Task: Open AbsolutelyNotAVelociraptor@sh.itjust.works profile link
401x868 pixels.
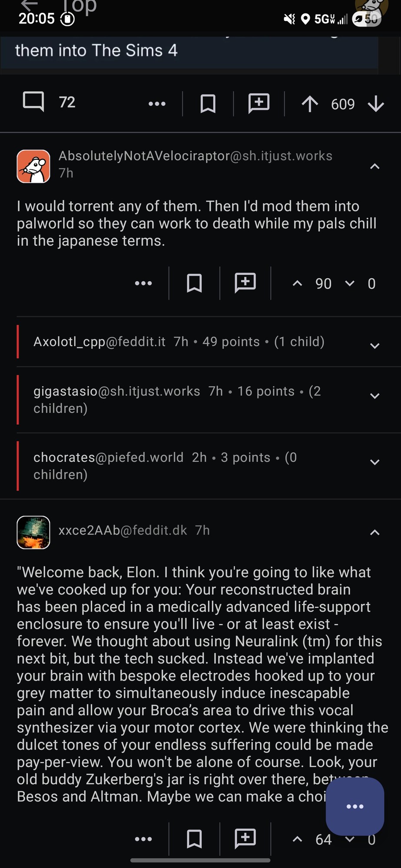Action: [195, 156]
